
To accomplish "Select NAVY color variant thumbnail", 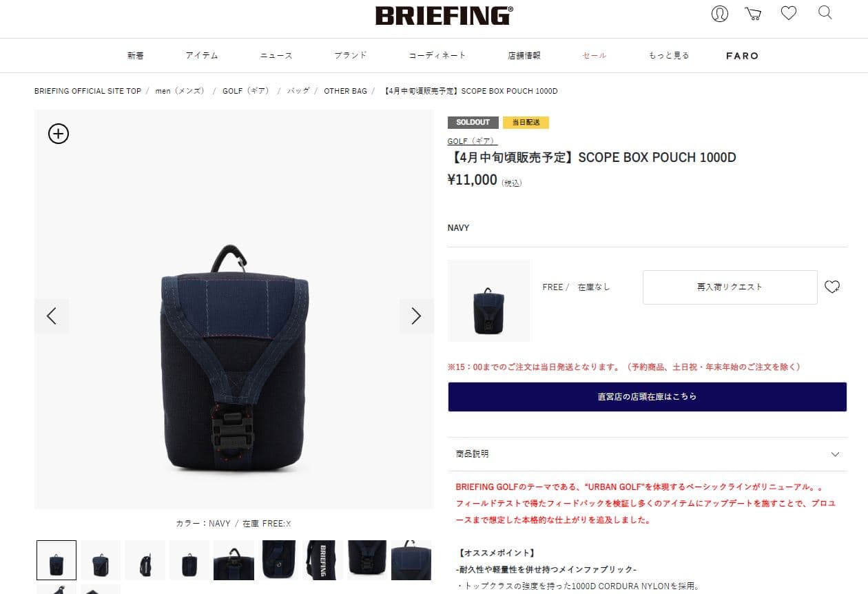I will [x=489, y=300].
